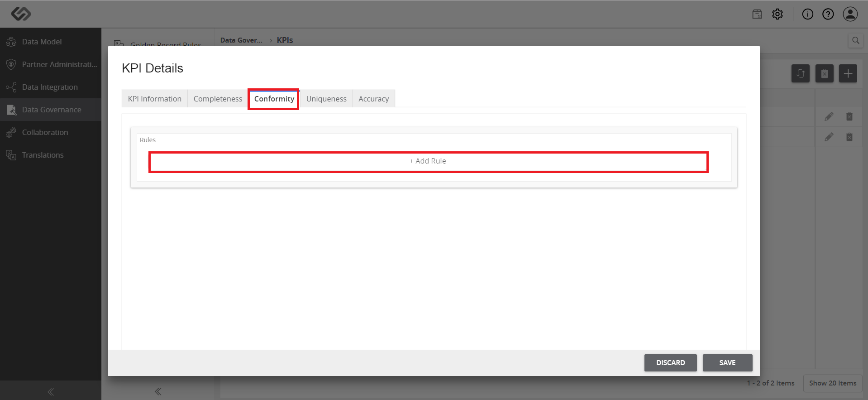Image resolution: width=868 pixels, height=400 pixels.
Task: Click the + Add Rule button
Action: tap(428, 161)
